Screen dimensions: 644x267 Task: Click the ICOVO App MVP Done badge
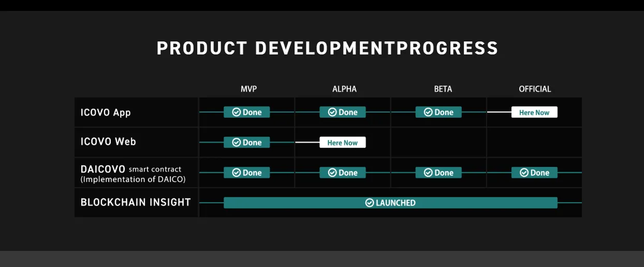pos(246,112)
